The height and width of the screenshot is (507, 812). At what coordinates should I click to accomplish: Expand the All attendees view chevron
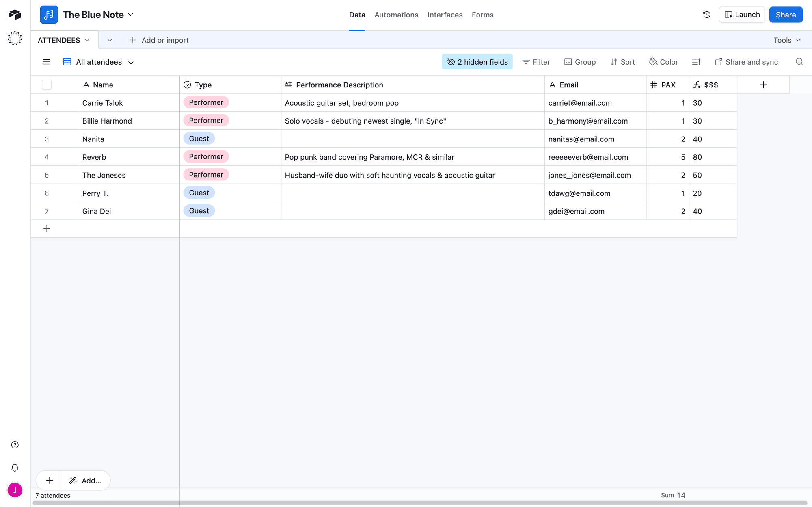pos(131,62)
